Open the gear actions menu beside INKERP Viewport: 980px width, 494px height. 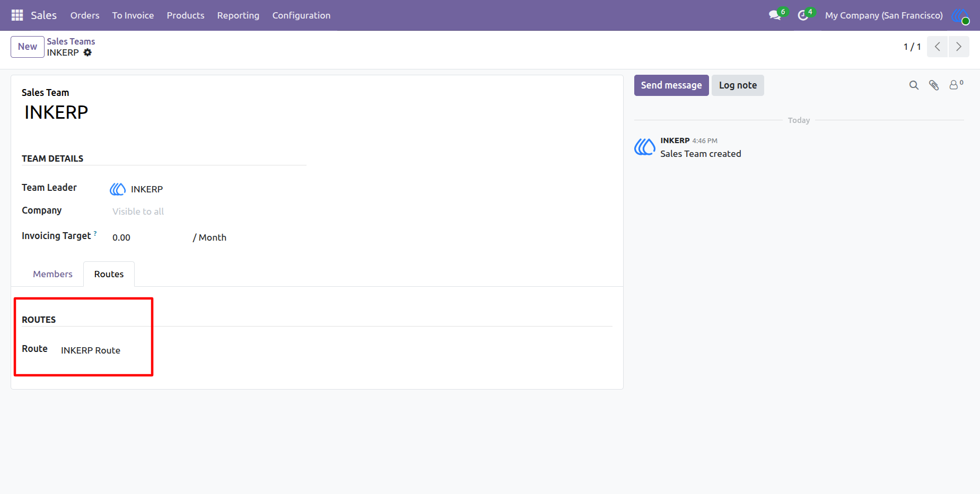[x=87, y=52]
